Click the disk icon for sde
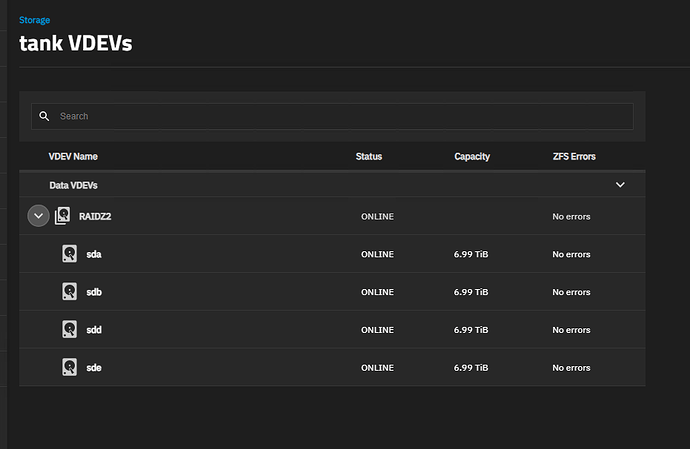The height and width of the screenshot is (449, 690). (x=70, y=367)
